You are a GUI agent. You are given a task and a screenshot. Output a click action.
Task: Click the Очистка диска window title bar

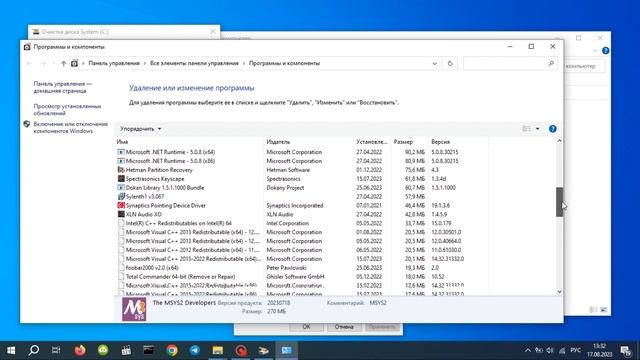coord(124,31)
